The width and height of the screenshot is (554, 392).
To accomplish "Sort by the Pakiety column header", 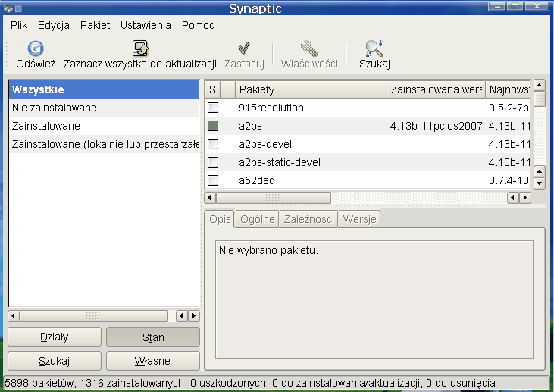I will [311, 89].
